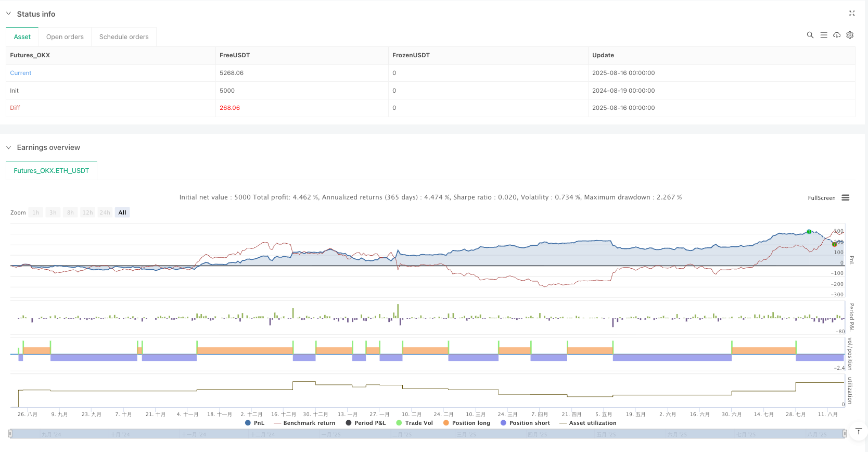Screen dimensions: 868x452
Task: Switch to the Schedule orders tab
Action: [x=124, y=37]
